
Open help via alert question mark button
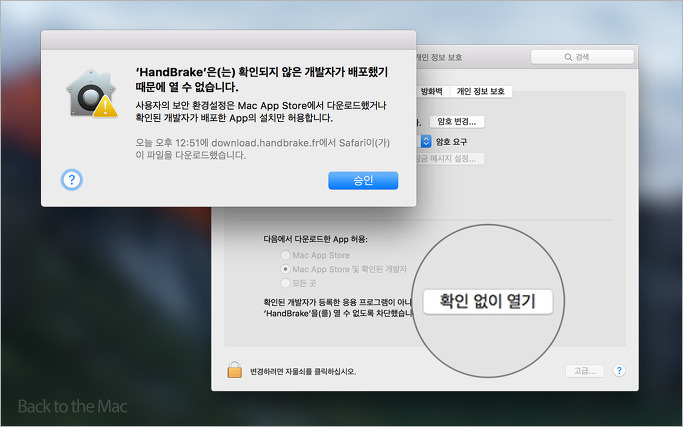tap(72, 180)
